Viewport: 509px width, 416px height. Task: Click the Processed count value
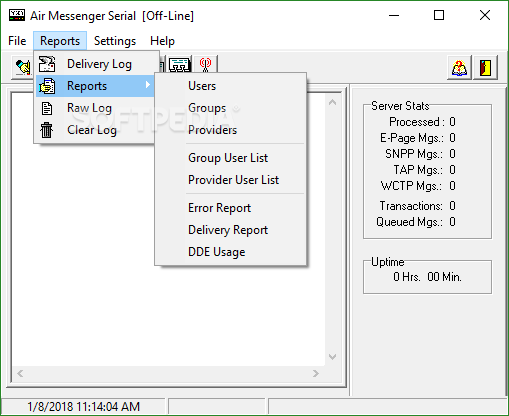point(452,122)
